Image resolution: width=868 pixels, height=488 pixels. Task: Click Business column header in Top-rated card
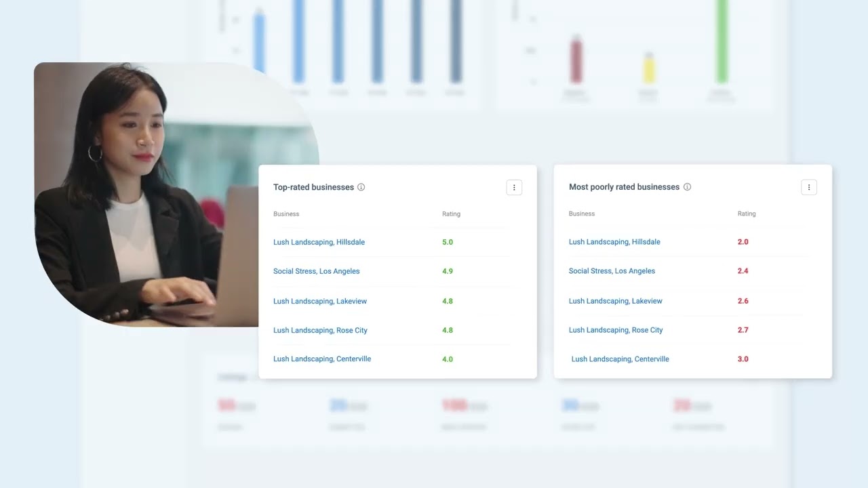pos(286,213)
